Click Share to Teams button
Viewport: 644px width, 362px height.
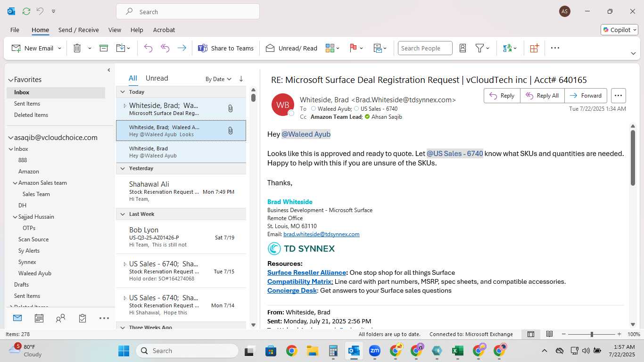click(226, 48)
